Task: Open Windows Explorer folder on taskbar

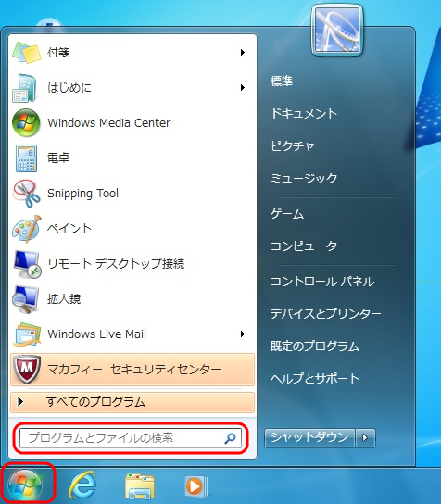Action: [139, 485]
